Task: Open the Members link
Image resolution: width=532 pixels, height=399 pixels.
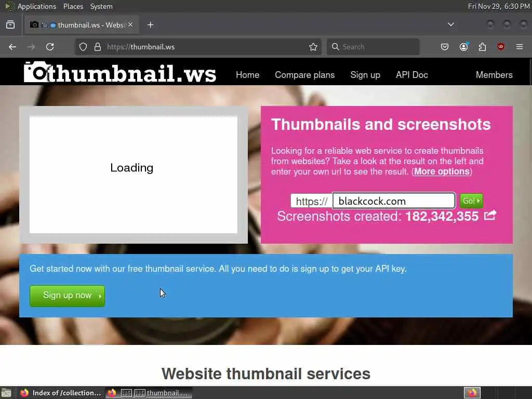Action: [x=494, y=75]
